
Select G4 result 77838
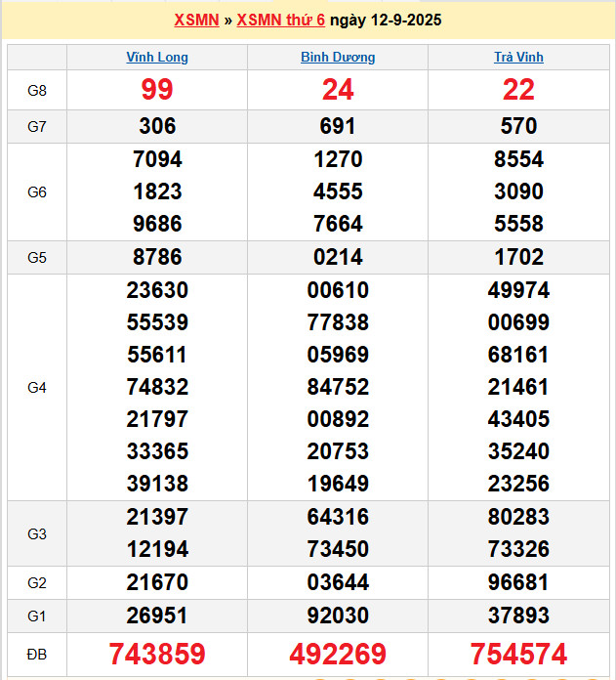pos(338,322)
